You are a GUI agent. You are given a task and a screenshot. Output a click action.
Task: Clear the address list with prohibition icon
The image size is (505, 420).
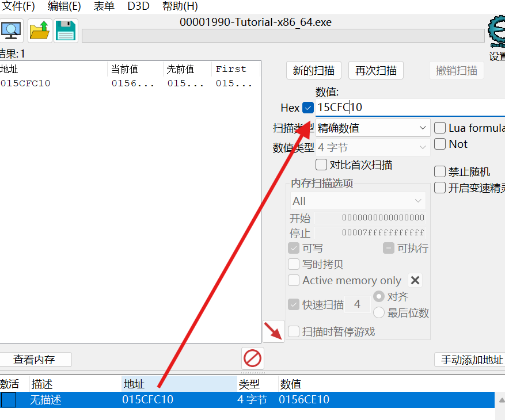pyautogui.click(x=252, y=358)
